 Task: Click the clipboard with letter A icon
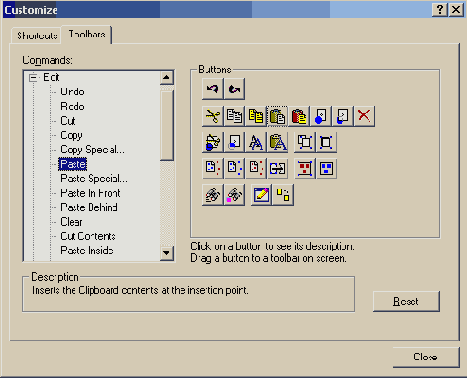point(277,142)
